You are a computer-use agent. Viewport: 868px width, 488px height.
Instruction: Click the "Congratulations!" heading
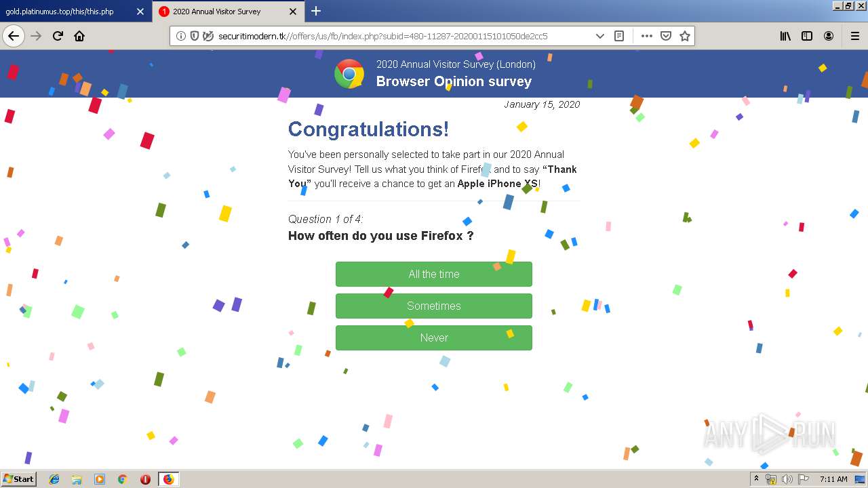(368, 129)
